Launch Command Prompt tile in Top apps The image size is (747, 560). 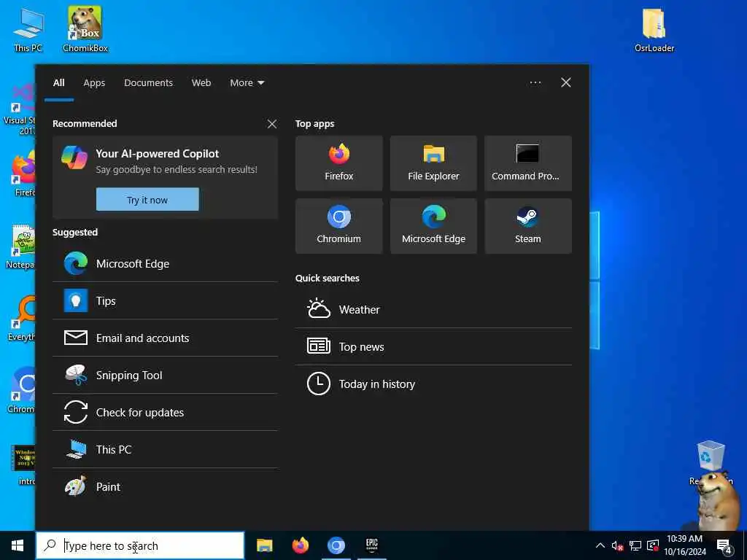(528, 163)
